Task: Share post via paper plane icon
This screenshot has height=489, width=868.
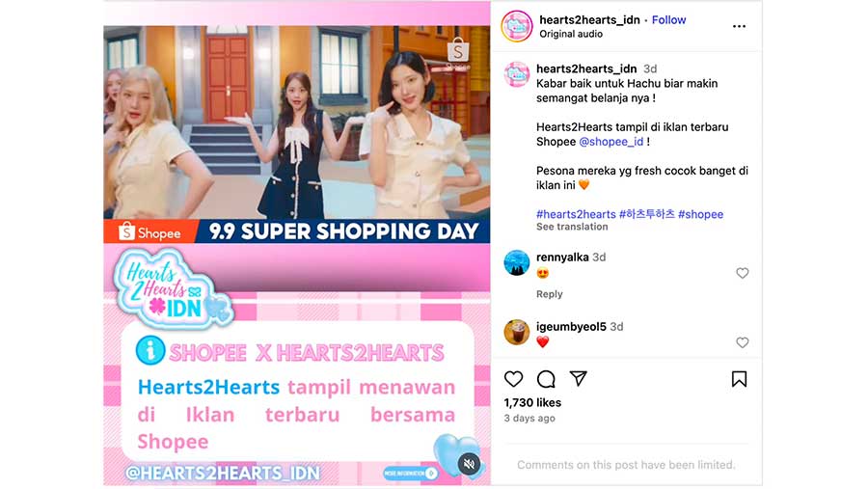Action: (578, 378)
